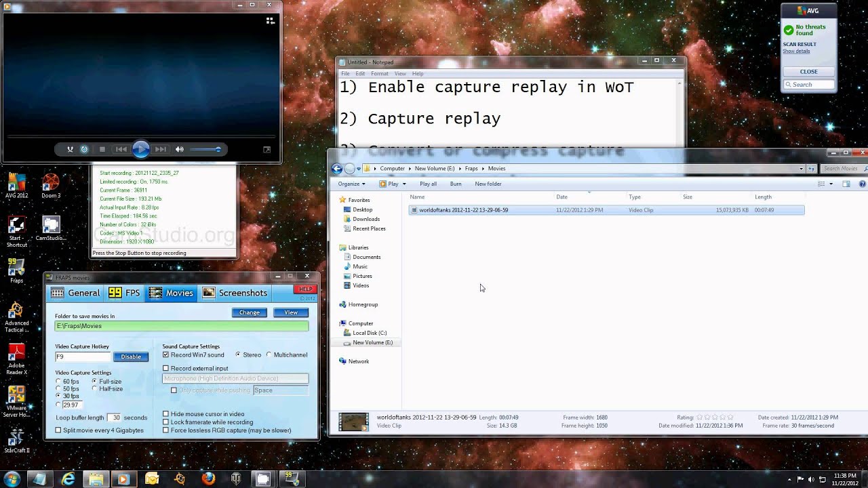
Task: Click the Fraps HELP button
Action: coord(306,289)
